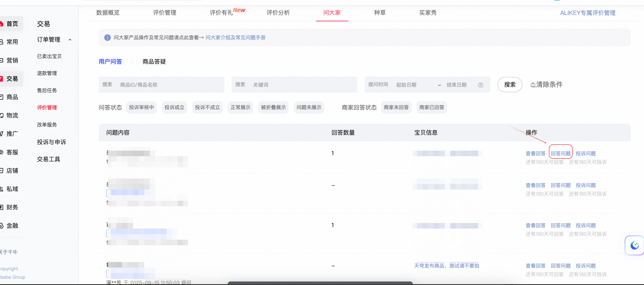Click 天穹发布商品，测试请不要拍 product link
This screenshot has height=285, width=644.
[446, 266]
